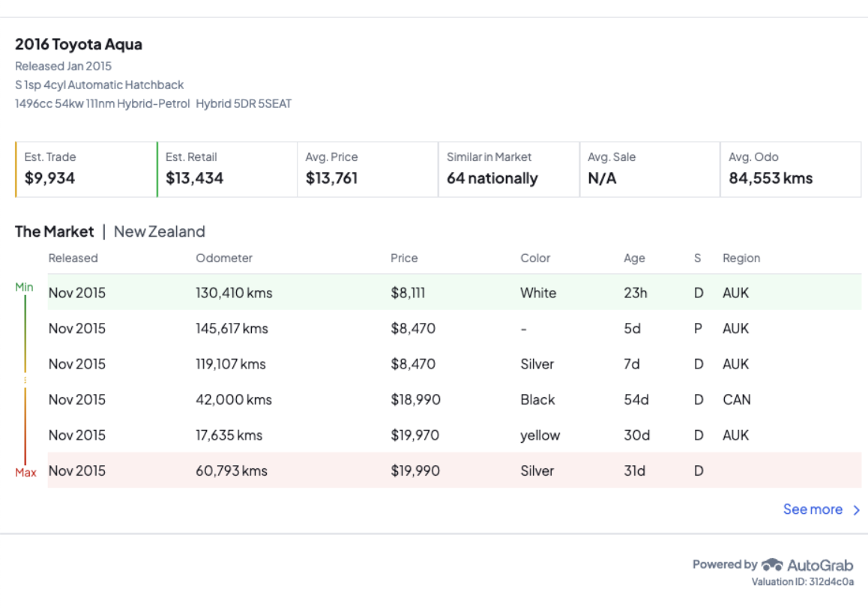Click the Color column header

click(535, 258)
